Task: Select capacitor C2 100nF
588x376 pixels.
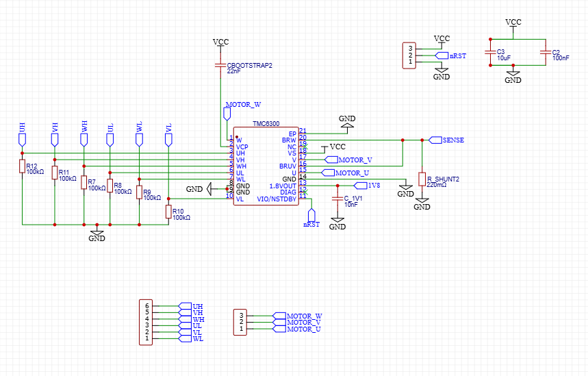Action: 546,53
